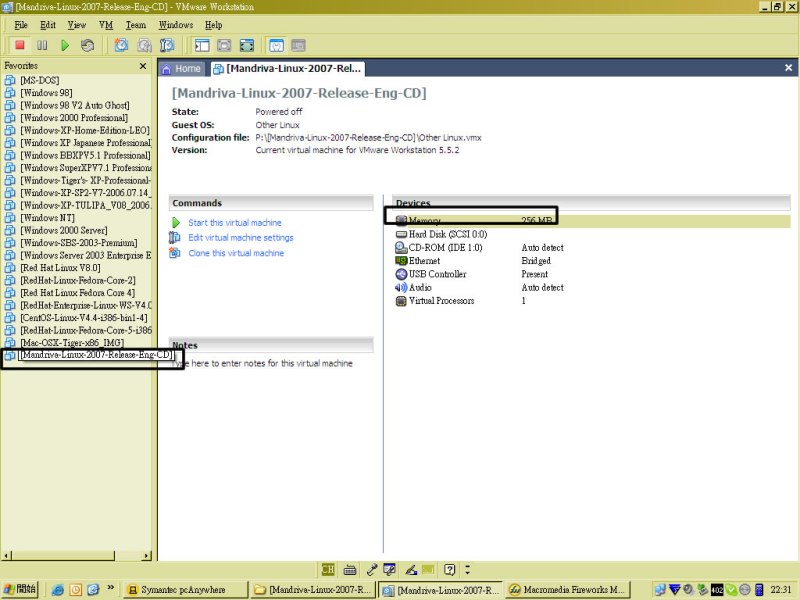Switch to Summary view toolbar icon
Image resolution: width=800 pixels, height=600 pixels.
pyautogui.click(x=277, y=45)
